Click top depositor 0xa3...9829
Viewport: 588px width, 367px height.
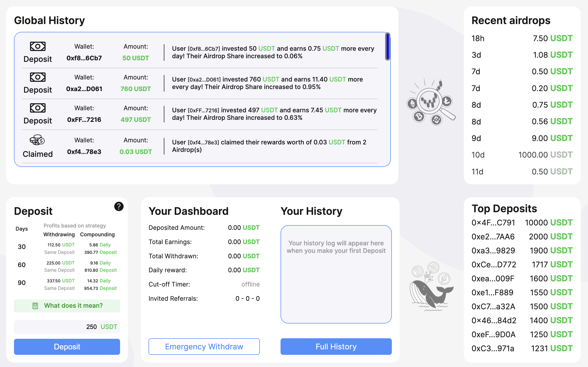[x=493, y=251]
